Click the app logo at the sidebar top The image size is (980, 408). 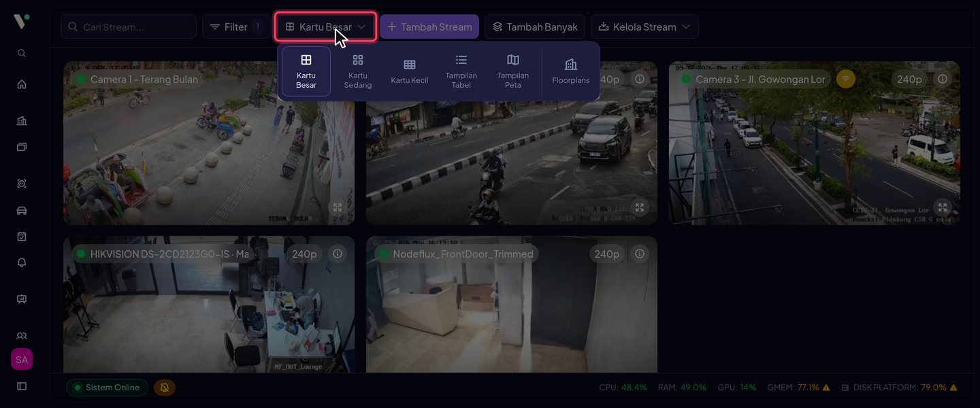pos(21,21)
